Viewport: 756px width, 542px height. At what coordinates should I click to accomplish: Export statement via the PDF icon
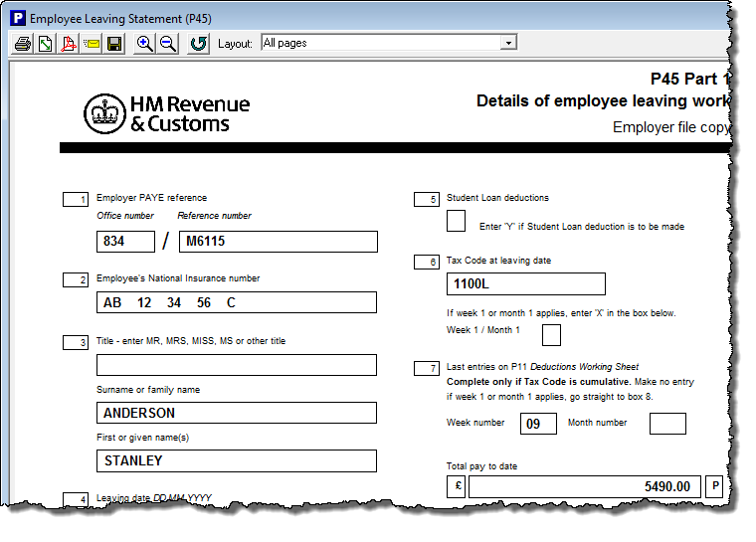click(69, 44)
